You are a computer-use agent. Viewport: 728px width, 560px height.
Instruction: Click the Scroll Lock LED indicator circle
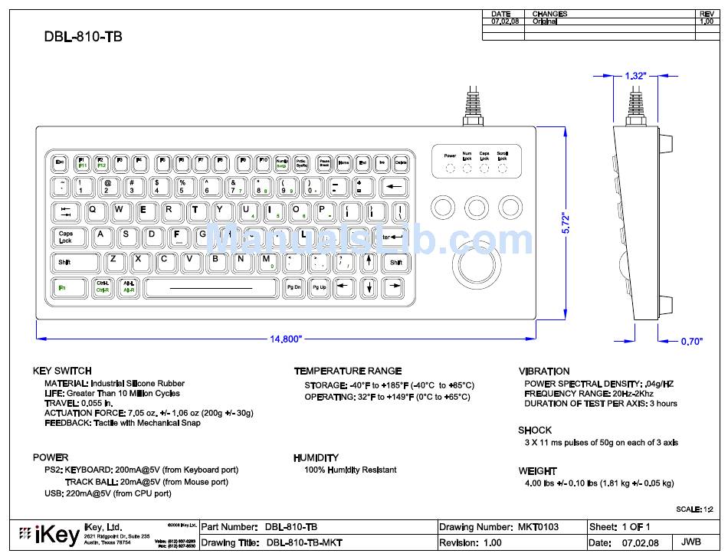(x=502, y=169)
